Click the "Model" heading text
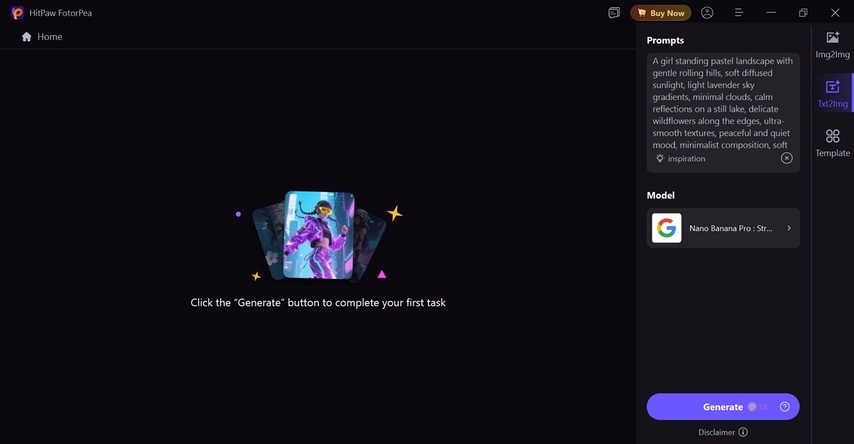 (661, 195)
